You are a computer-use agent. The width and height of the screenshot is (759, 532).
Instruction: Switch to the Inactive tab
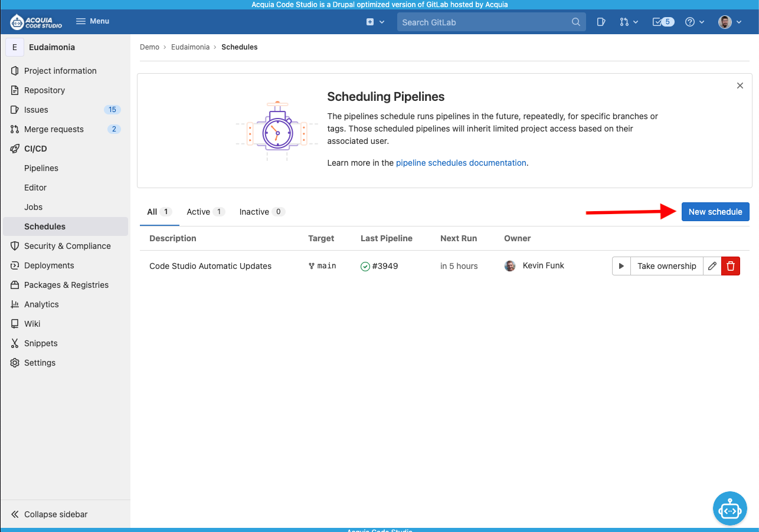[x=262, y=212]
